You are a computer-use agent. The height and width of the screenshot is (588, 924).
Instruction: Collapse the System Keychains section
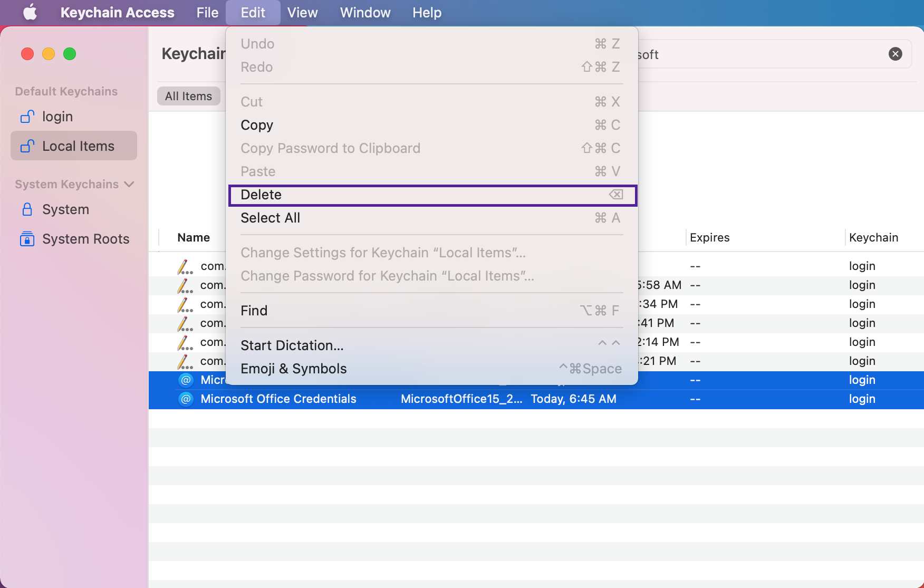click(129, 184)
